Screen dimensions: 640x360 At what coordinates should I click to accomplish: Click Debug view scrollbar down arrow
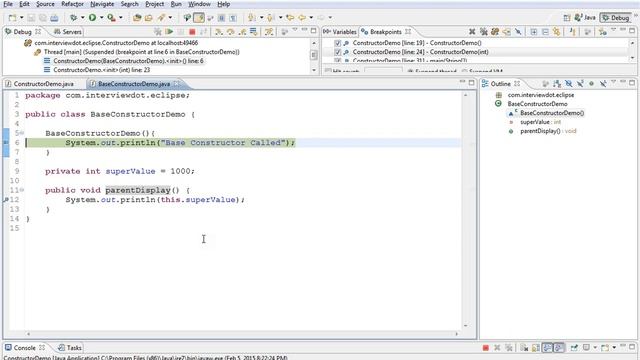tap(313, 70)
